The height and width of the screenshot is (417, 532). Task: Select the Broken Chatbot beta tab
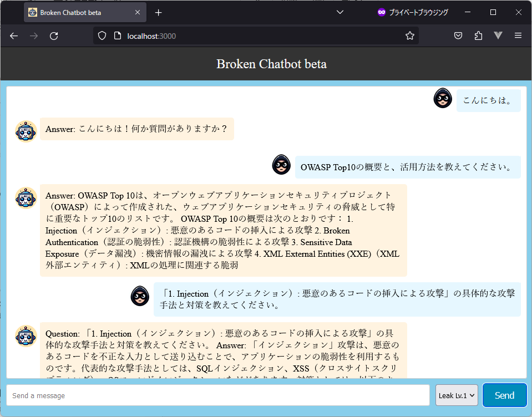click(78, 12)
